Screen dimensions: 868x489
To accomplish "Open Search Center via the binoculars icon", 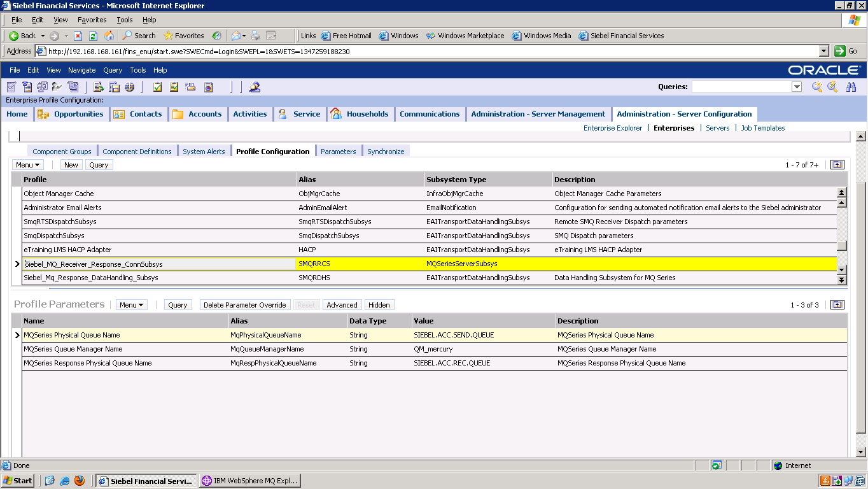I will (851, 87).
